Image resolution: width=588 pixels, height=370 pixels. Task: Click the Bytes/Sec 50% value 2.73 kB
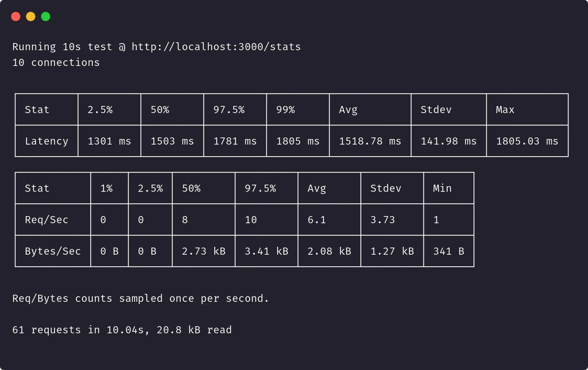click(x=203, y=251)
